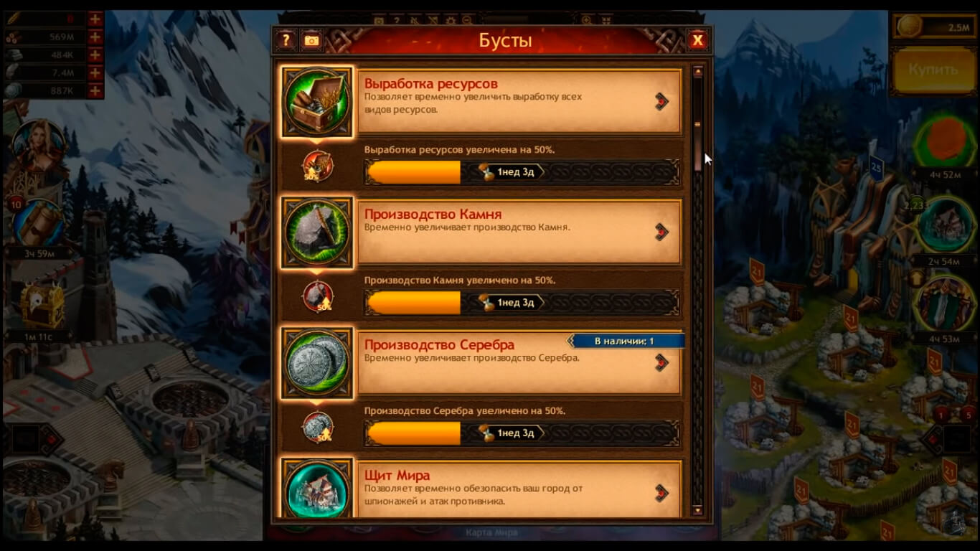This screenshot has height=551, width=980.
Task: Click the scroll task icon with 3ч 59м
Action: click(38, 223)
